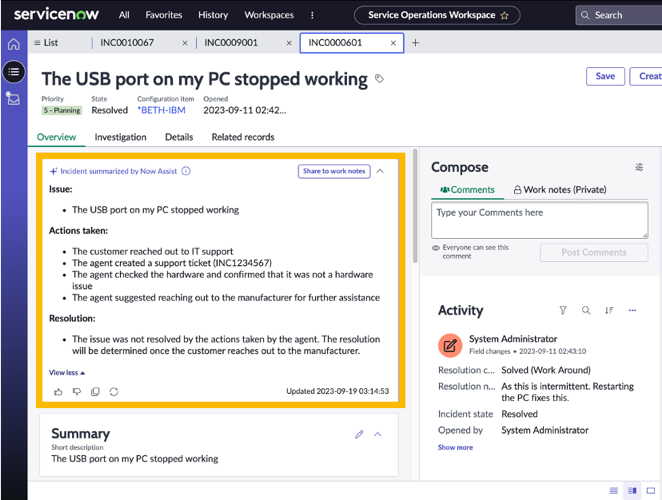The image size is (662, 500).
Task: Click the search magnifier icon
Action: (x=585, y=15)
